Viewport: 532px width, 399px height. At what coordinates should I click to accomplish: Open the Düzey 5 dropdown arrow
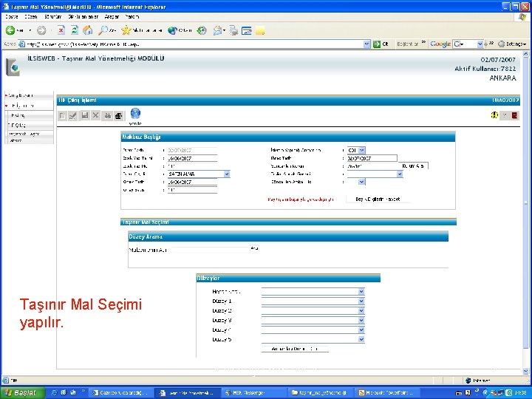[361, 339]
